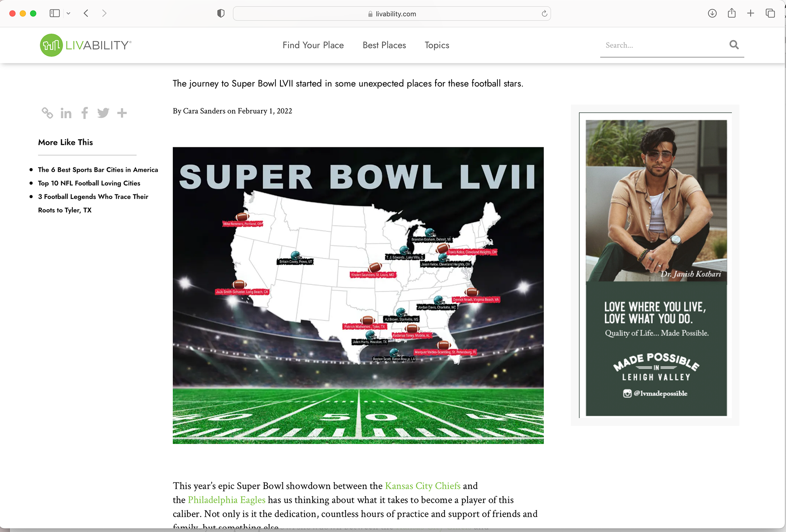Open the Kansas City Chiefs link

pyautogui.click(x=422, y=486)
